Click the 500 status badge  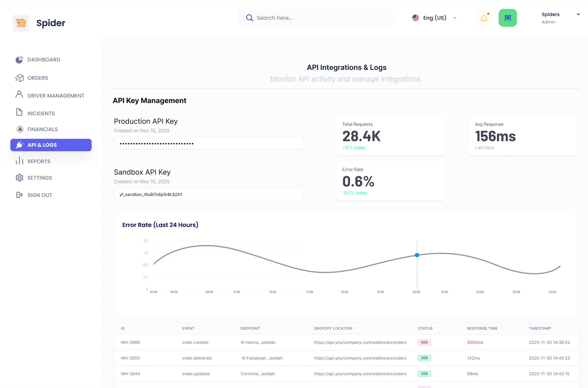[424, 342]
